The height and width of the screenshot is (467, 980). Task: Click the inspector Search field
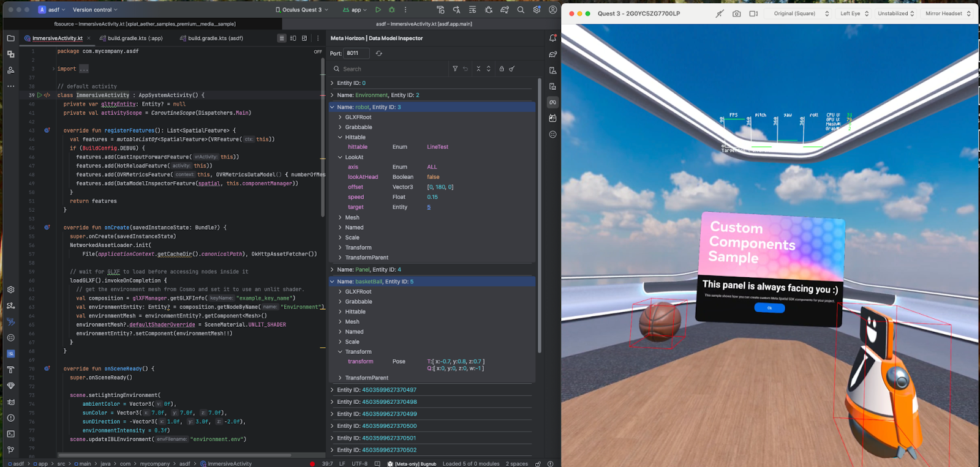pos(392,69)
